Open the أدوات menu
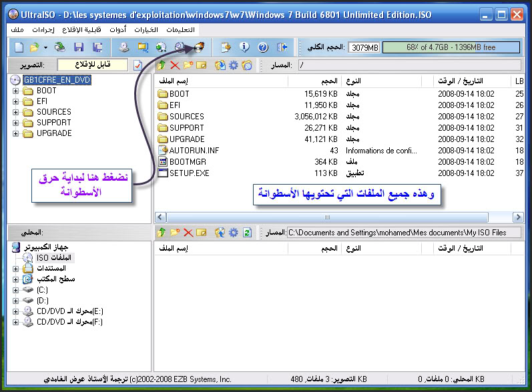This screenshot has height=392, width=532. click(x=117, y=30)
